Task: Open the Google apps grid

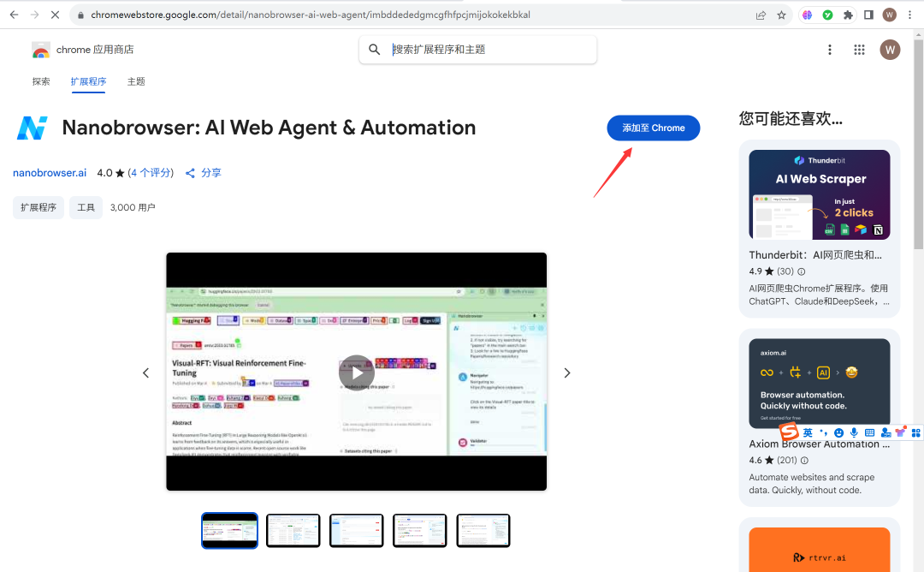Action: click(859, 50)
